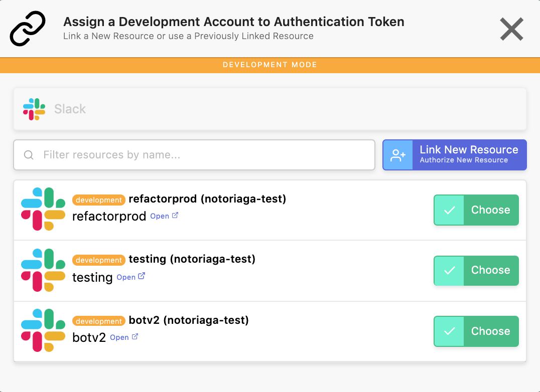Open the refactorprod resource link
540x392 pixels.
(160, 217)
